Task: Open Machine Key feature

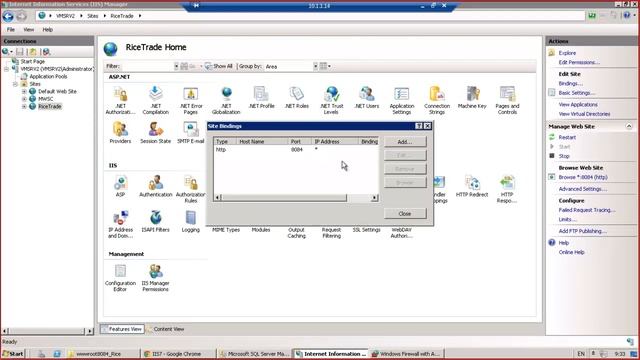Action: tap(472, 98)
